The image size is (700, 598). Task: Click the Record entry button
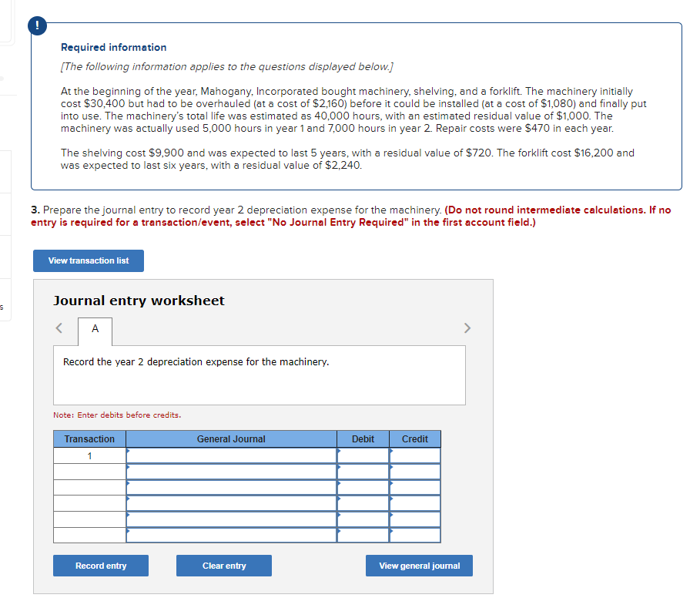(x=101, y=566)
